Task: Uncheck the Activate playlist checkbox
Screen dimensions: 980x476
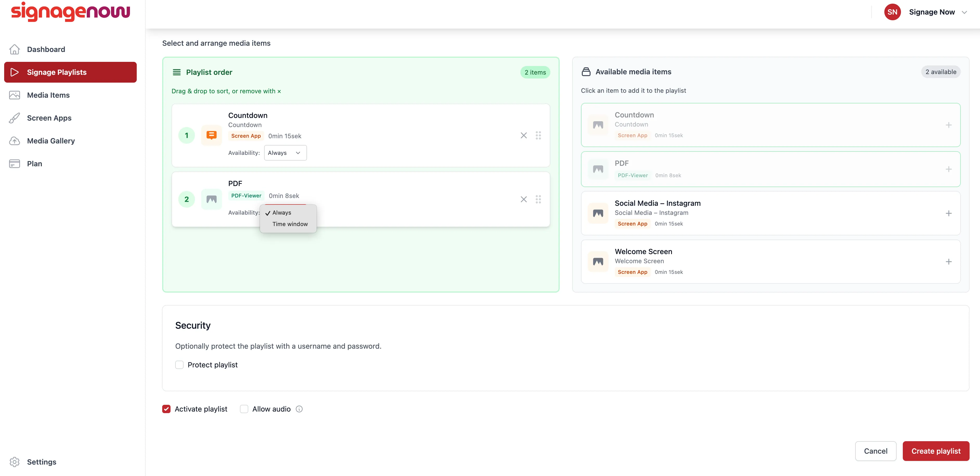Action: 166,409
